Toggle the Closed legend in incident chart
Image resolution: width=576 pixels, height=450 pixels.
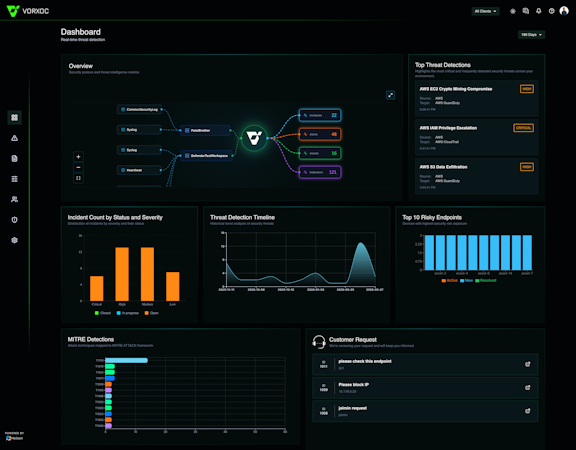point(102,313)
